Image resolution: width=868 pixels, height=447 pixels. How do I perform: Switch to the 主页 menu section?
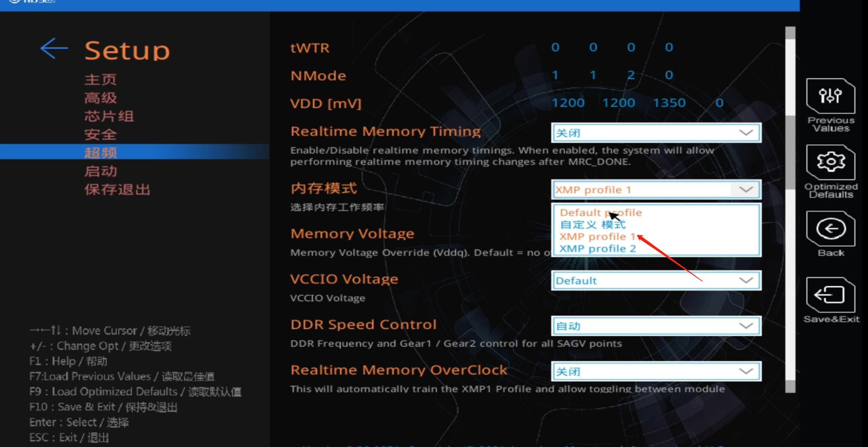[x=100, y=79]
